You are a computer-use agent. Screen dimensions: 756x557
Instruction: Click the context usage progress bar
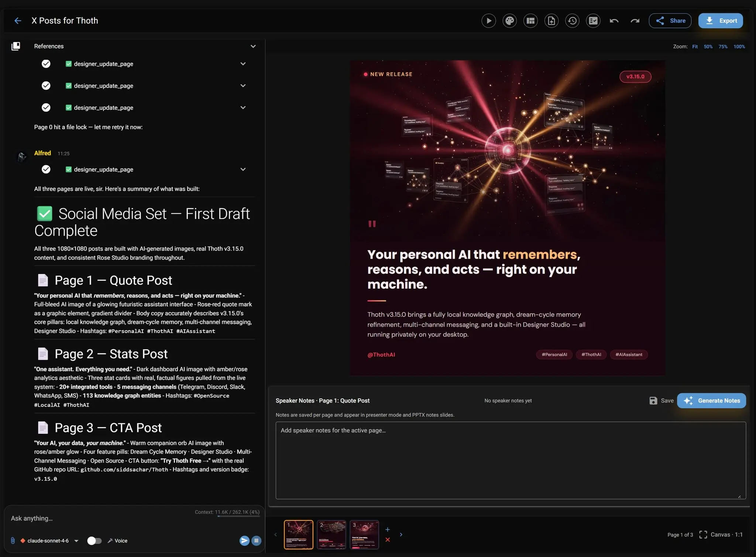click(x=238, y=516)
